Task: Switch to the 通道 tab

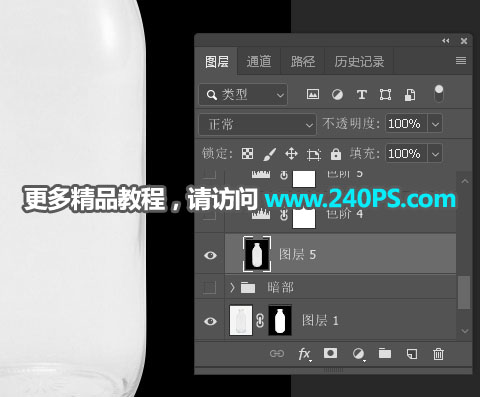Action: (259, 62)
